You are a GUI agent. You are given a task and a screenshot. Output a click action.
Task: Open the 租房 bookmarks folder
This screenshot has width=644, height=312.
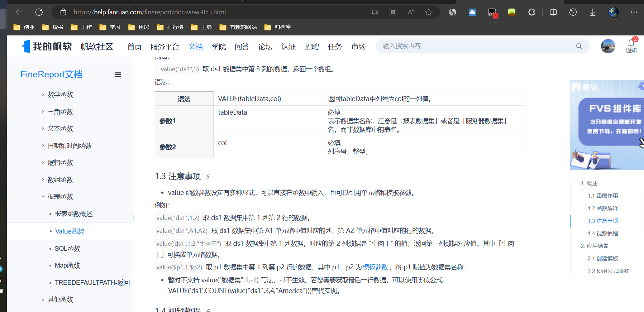tap(139, 27)
